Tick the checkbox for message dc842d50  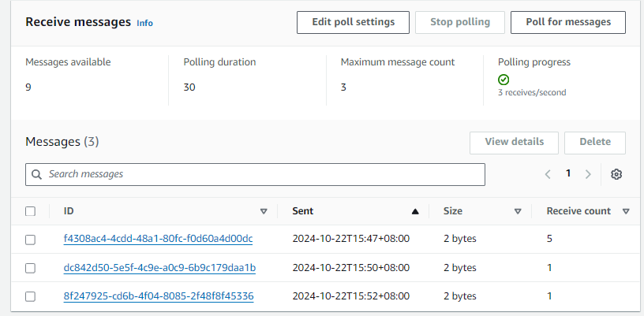(x=30, y=268)
